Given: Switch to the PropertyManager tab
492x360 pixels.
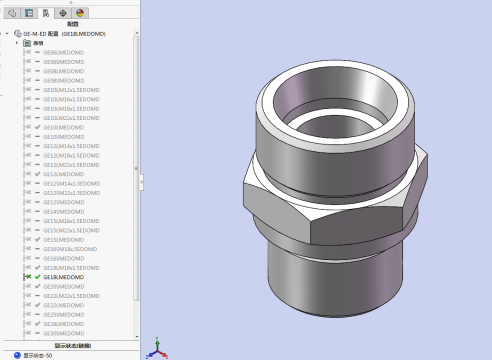Looking at the screenshot, I should 29,13.
